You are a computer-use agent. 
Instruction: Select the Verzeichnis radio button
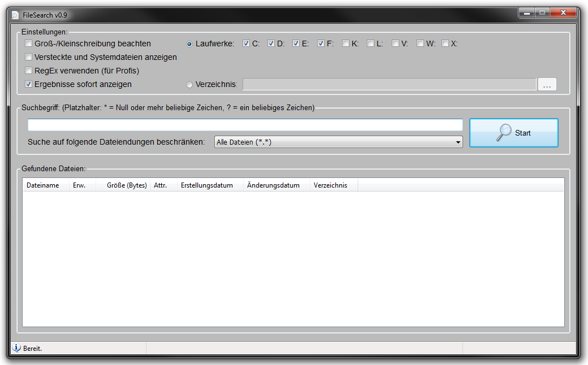click(x=189, y=85)
